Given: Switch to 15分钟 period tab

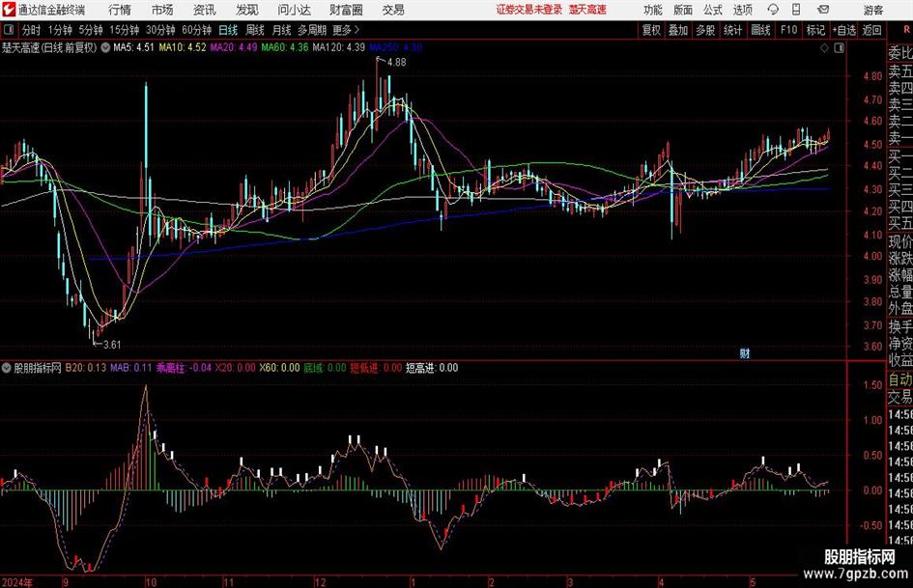Looking at the screenshot, I should pyautogui.click(x=124, y=30).
